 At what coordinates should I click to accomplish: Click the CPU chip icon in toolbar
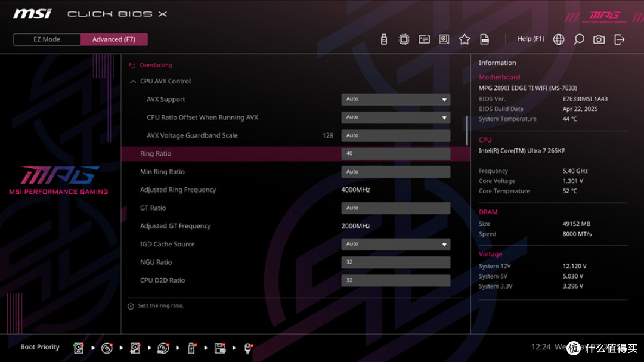pyautogui.click(x=404, y=39)
